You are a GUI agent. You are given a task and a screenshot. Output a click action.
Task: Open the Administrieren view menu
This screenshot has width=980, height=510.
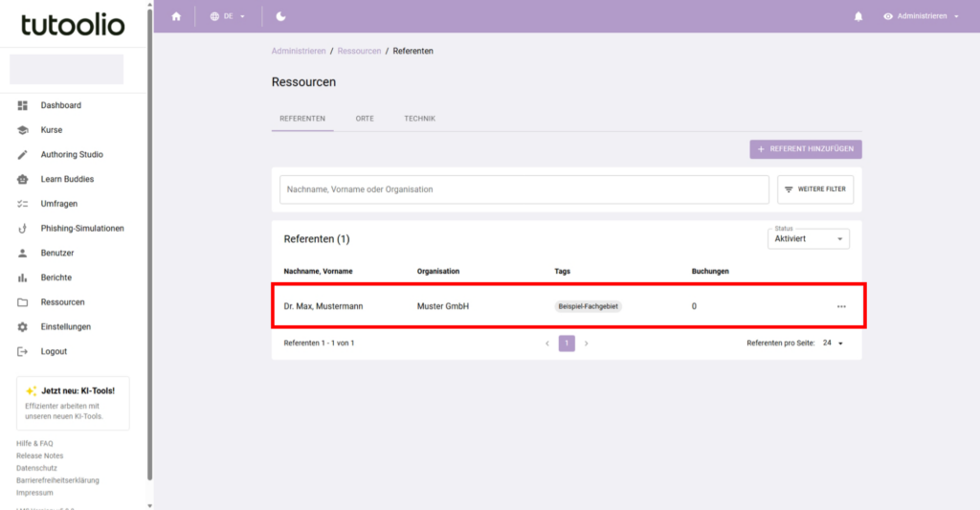(x=921, y=16)
